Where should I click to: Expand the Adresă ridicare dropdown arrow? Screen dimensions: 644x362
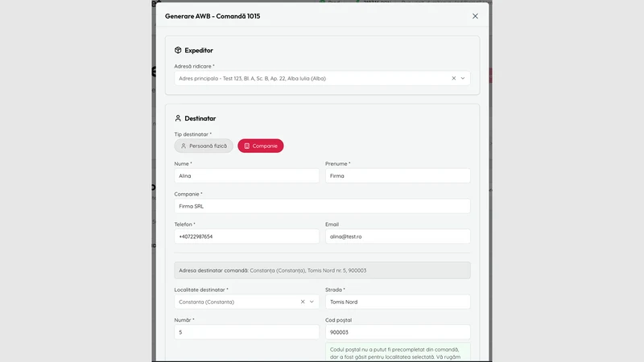click(463, 78)
